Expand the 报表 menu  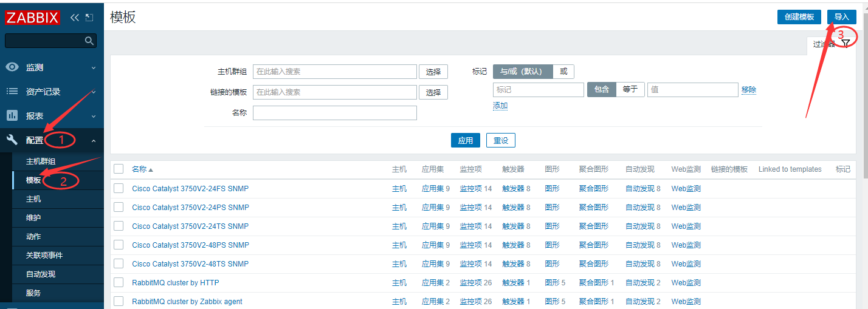(93, 116)
